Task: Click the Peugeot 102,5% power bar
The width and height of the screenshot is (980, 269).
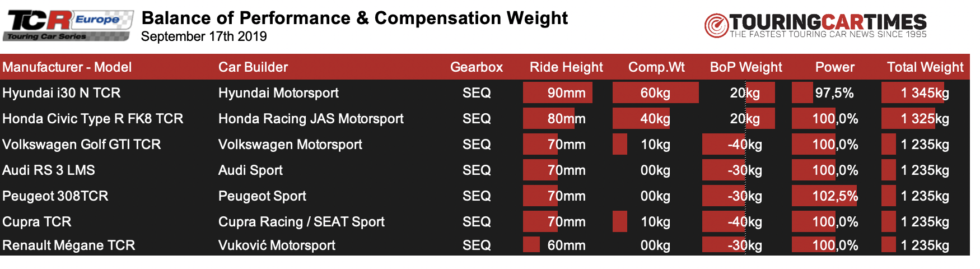Action: tap(824, 196)
